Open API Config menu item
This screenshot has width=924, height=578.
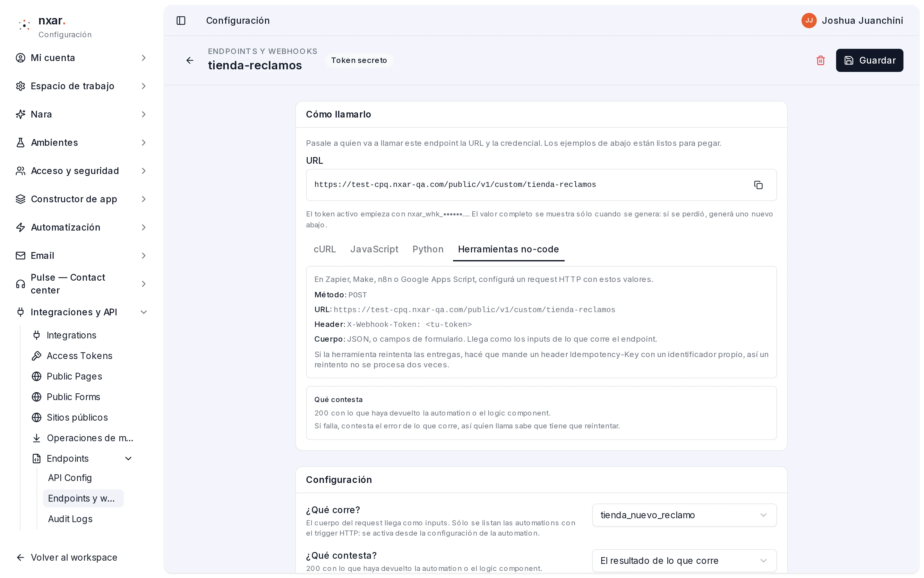(x=70, y=478)
